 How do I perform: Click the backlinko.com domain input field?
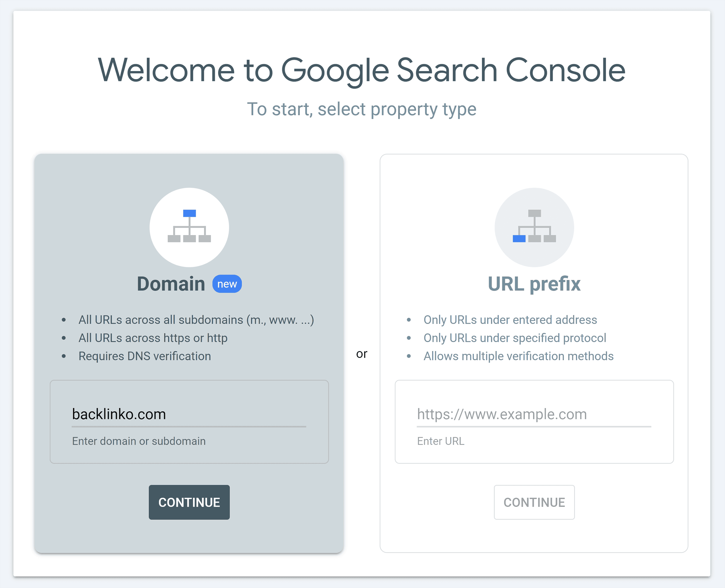189,414
